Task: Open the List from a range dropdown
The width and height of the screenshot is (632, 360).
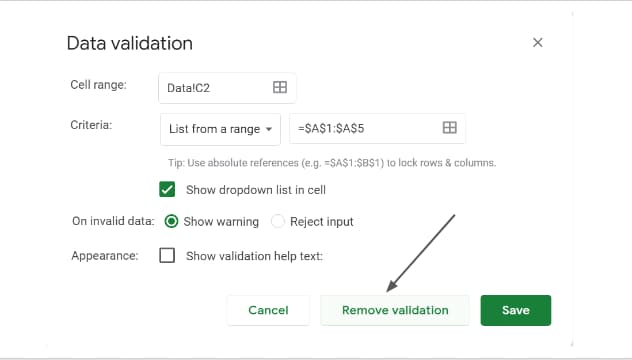Action: pos(220,129)
